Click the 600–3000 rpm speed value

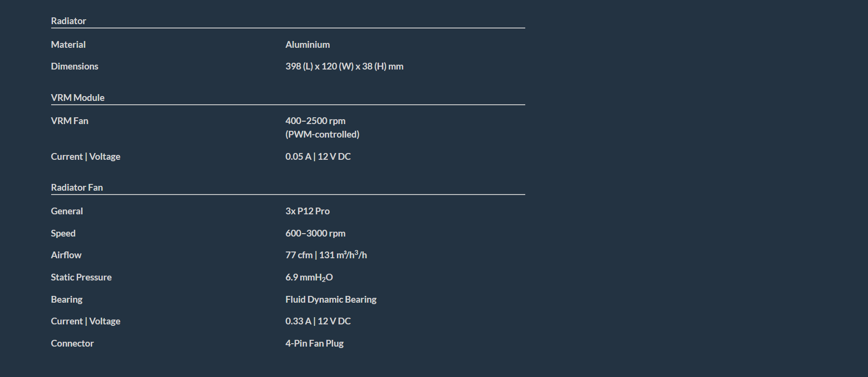(x=315, y=233)
